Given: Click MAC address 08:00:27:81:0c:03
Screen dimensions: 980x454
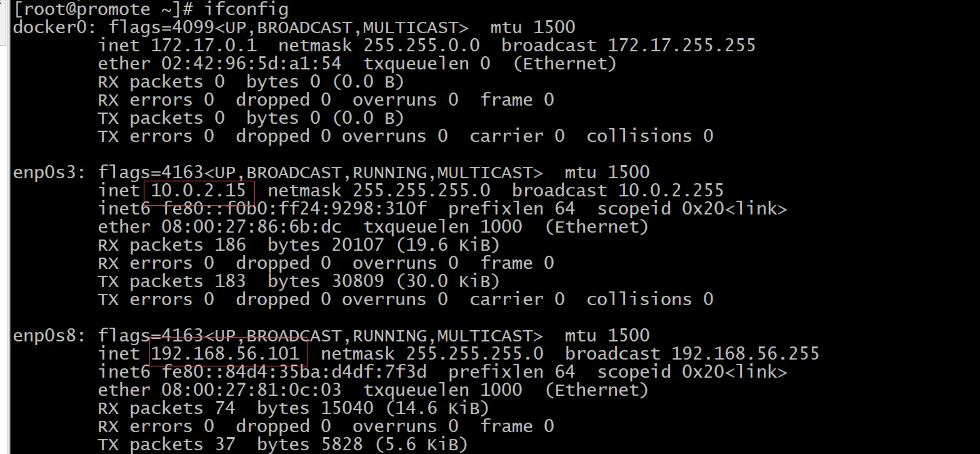Looking at the screenshot, I should coord(251,390).
